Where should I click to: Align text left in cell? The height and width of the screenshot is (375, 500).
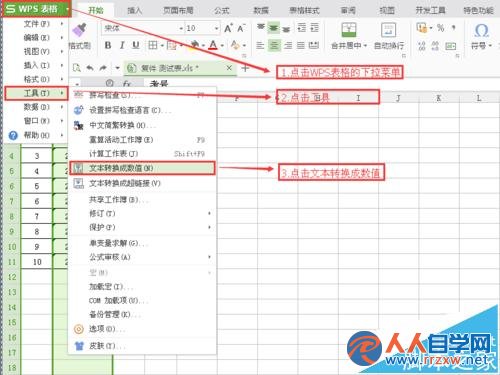point(260,45)
